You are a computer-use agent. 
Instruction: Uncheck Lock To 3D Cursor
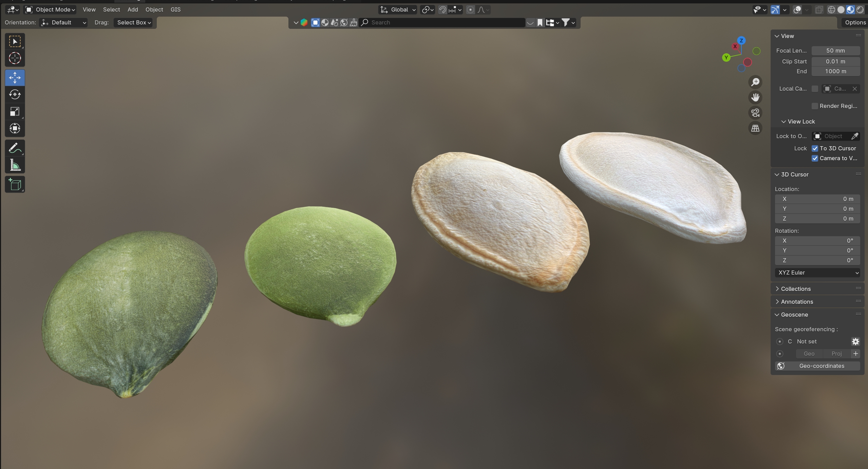point(815,148)
